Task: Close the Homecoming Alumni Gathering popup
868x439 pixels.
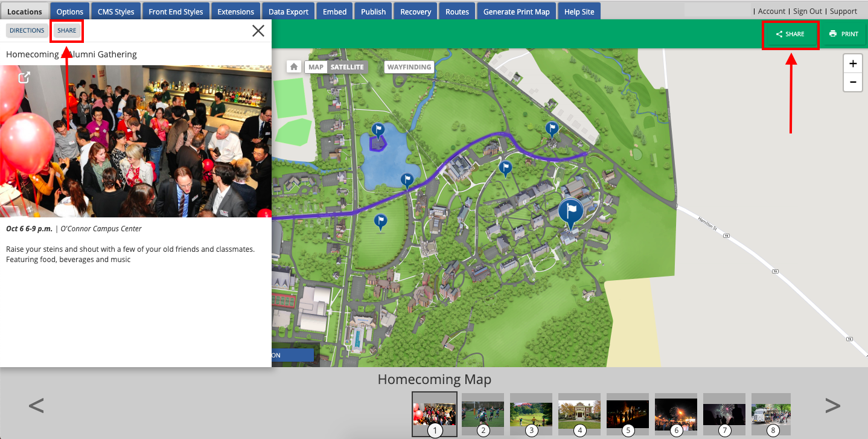Action: click(x=258, y=30)
